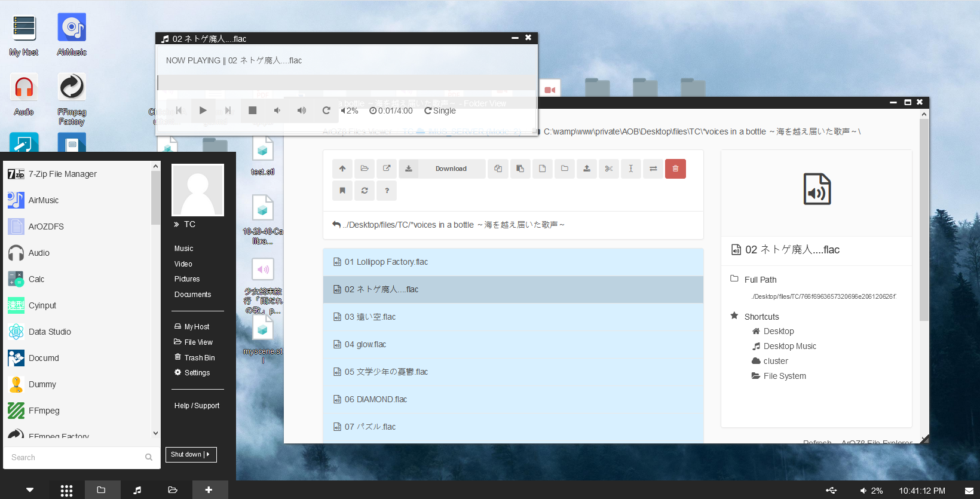Click the new folder toolbar icon

564,169
